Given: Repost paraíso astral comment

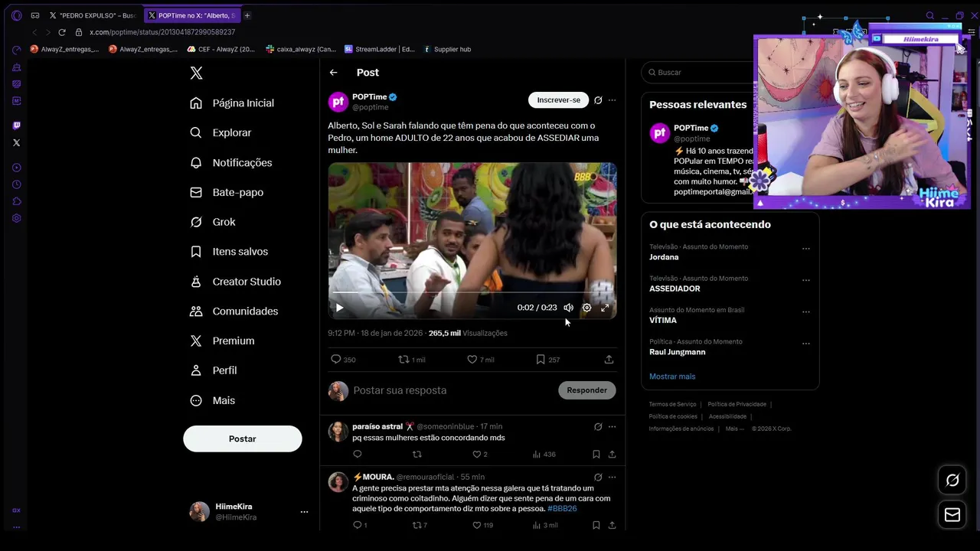Looking at the screenshot, I should click(417, 455).
